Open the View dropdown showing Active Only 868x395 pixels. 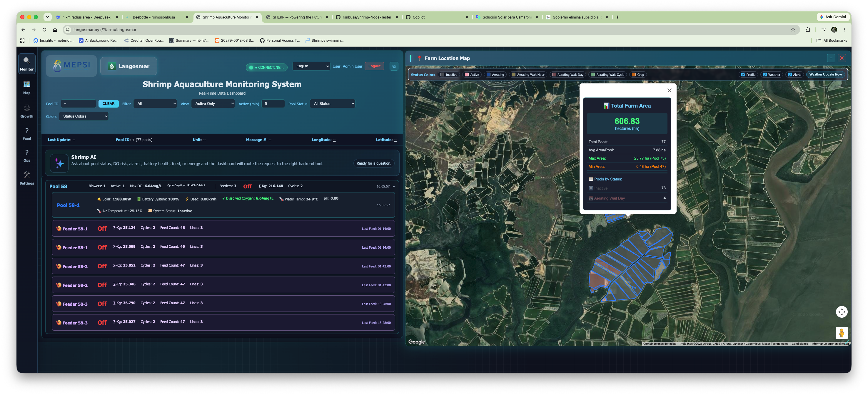click(213, 104)
